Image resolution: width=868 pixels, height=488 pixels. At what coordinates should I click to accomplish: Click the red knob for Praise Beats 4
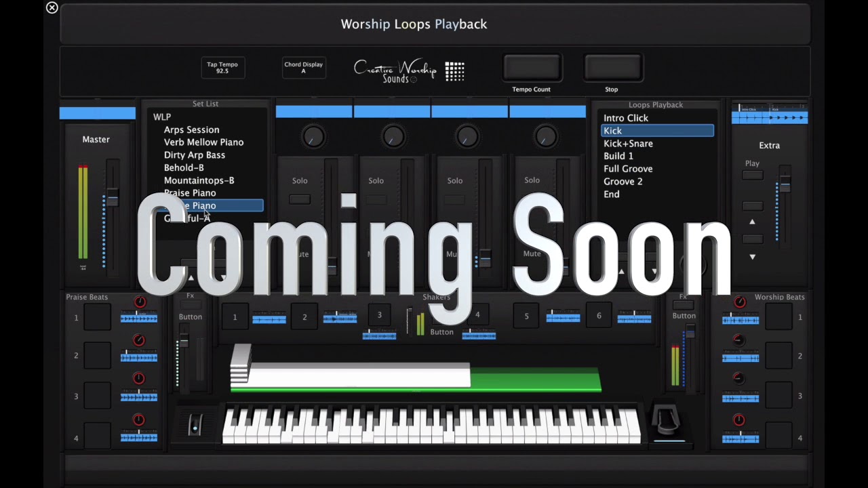click(x=138, y=420)
